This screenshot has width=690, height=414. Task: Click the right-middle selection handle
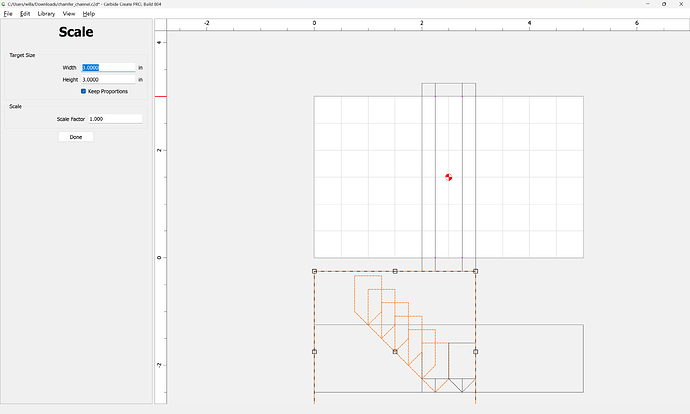pos(475,352)
